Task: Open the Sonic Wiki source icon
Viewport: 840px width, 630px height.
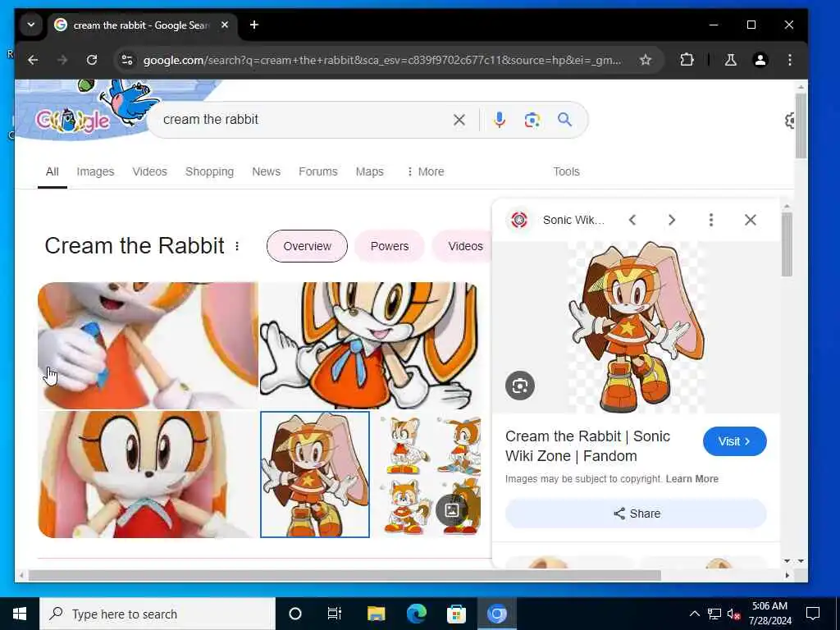Action: point(519,220)
